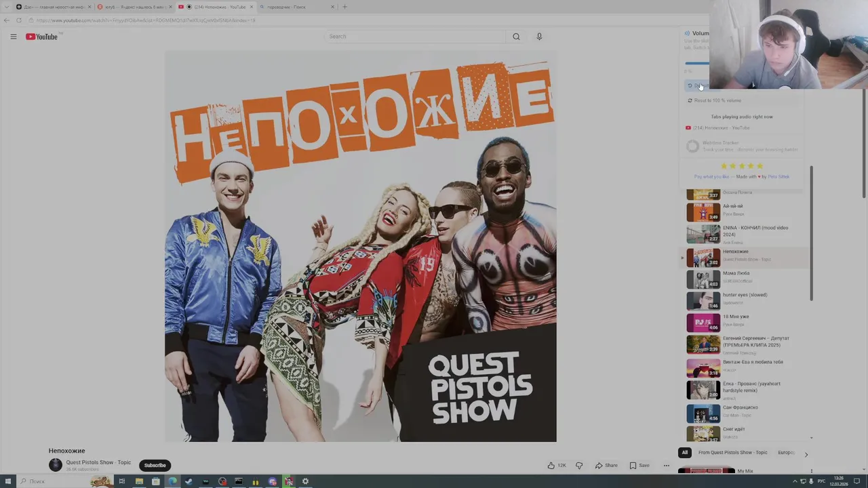The height and width of the screenshot is (488, 868).
Task: Open the taskbar Settings gear app
Action: [305, 481]
